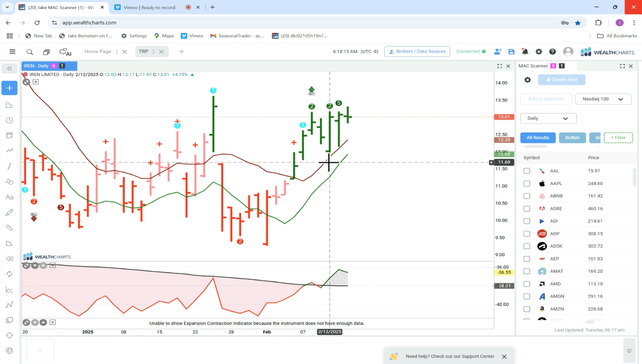Open the help question mark
642x364 pixels.
click(x=553, y=52)
